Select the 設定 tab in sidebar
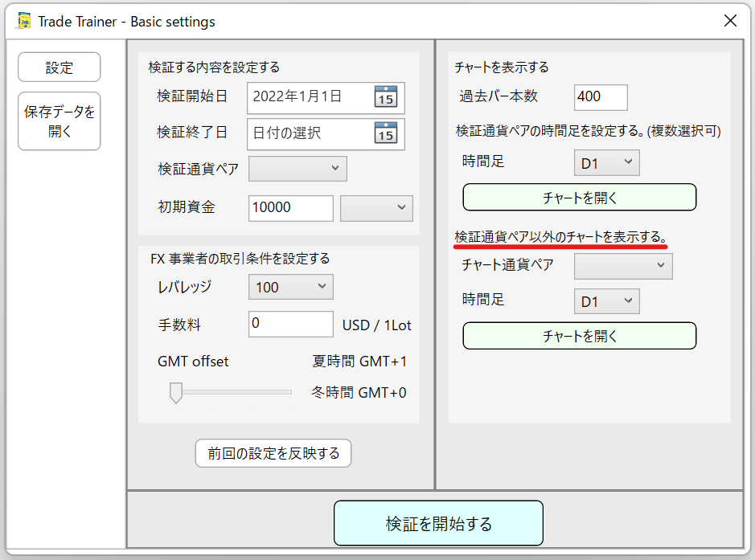 coord(59,67)
